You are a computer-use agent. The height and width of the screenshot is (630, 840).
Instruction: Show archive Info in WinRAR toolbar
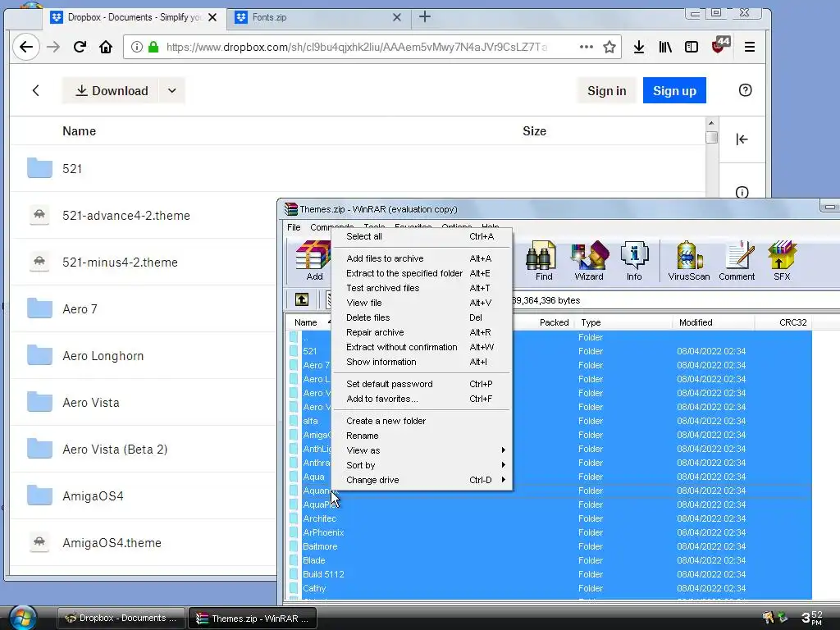click(x=634, y=261)
